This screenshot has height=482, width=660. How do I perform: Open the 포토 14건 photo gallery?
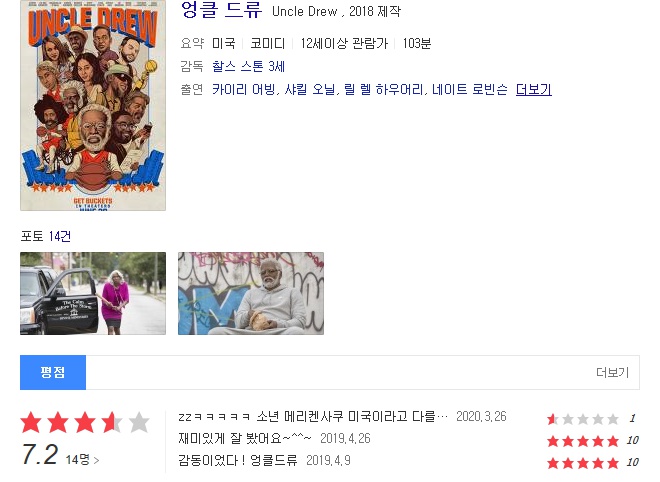45,236
